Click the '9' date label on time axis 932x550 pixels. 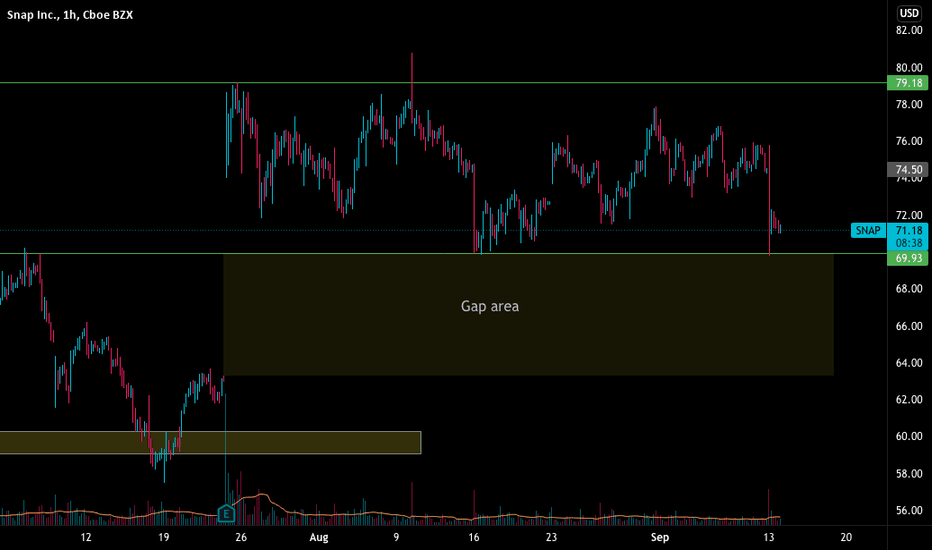coord(396,538)
